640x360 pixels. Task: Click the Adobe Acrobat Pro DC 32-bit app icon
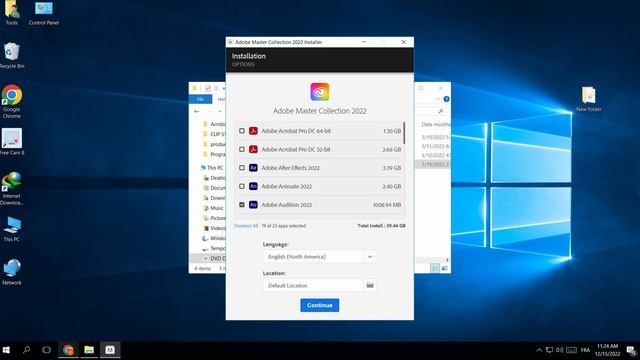tap(253, 149)
